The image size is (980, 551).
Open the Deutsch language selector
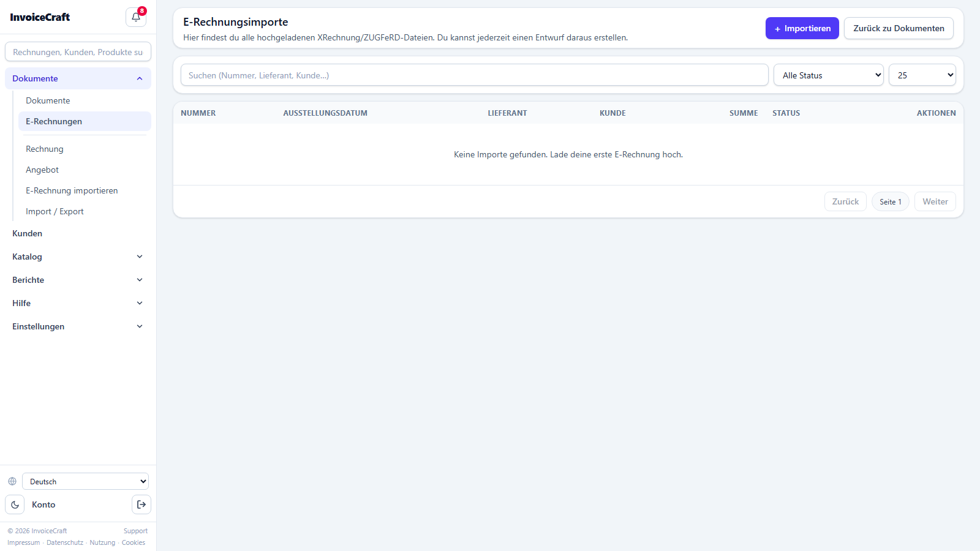click(85, 481)
